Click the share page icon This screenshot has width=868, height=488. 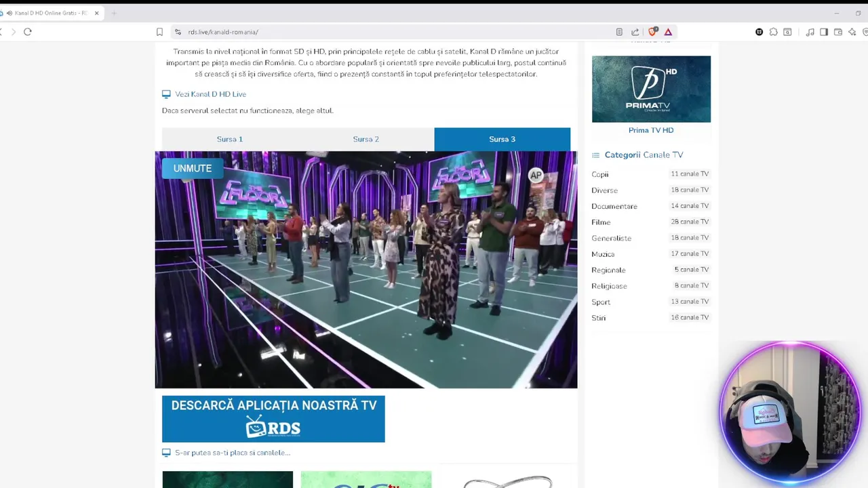[635, 32]
